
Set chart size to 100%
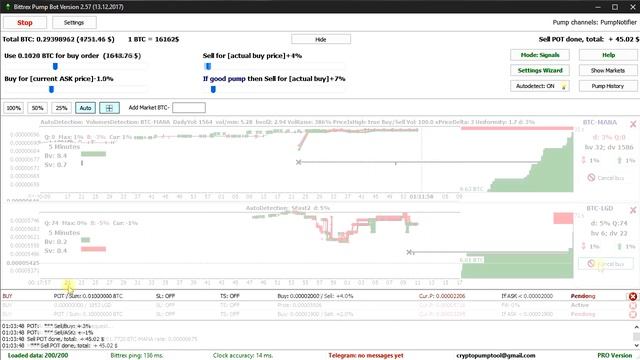point(13,108)
